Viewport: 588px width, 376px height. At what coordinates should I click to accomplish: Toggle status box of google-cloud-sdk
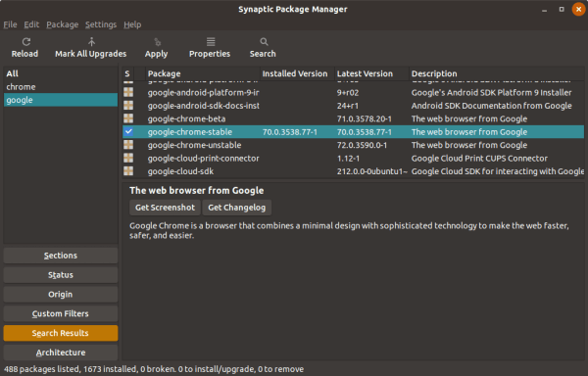pos(128,170)
